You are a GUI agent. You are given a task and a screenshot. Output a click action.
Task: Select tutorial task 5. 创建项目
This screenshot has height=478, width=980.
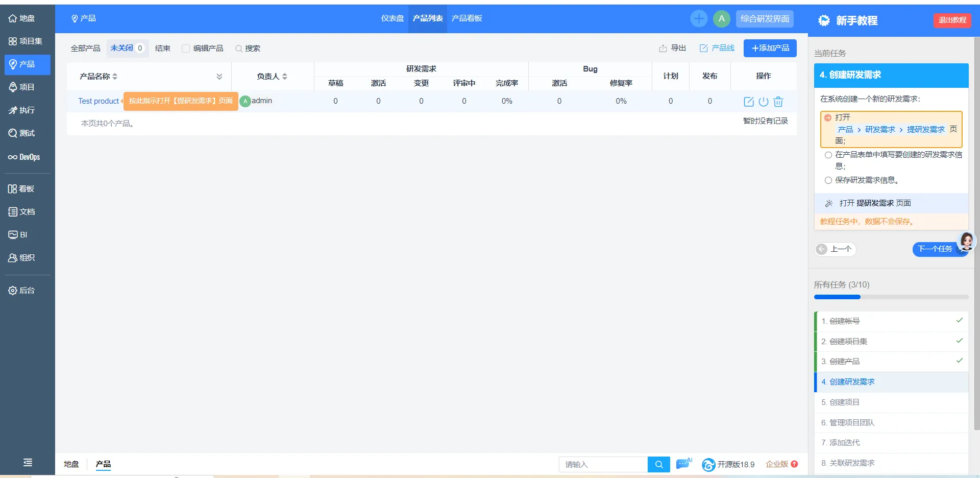(x=892, y=402)
